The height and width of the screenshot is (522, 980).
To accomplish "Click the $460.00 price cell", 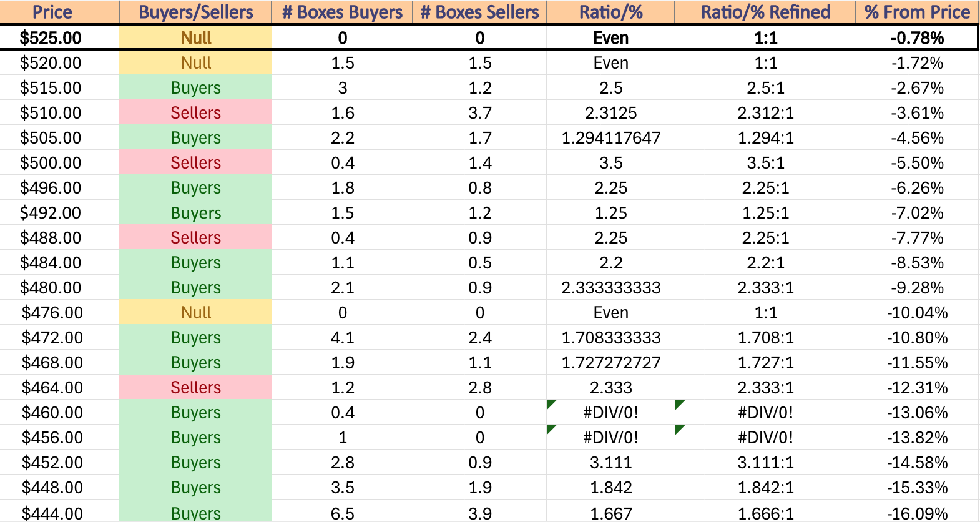I will pyautogui.click(x=59, y=412).
